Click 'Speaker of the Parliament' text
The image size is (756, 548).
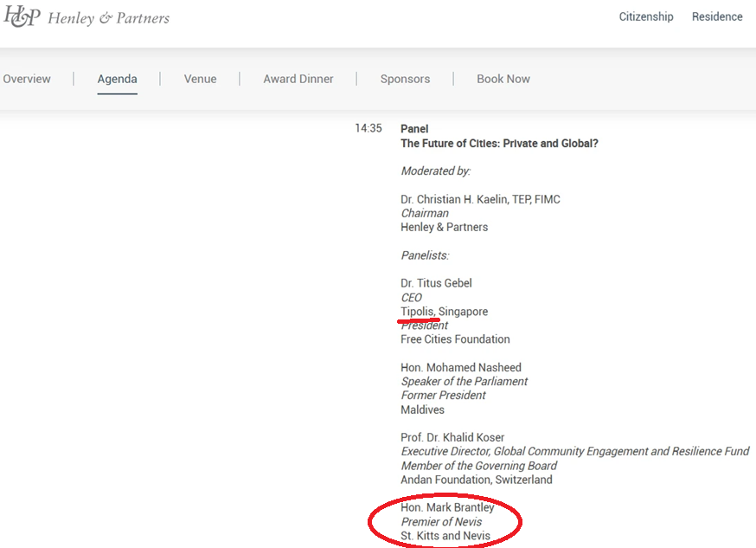point(464,382)
